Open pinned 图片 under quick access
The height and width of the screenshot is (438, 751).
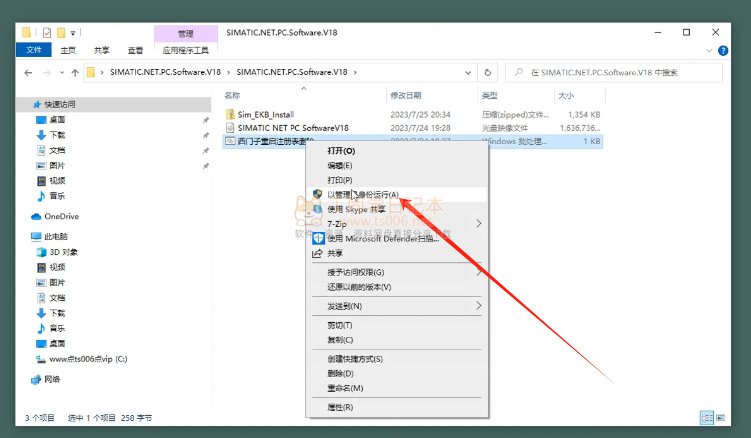click(x=57, y=166)
